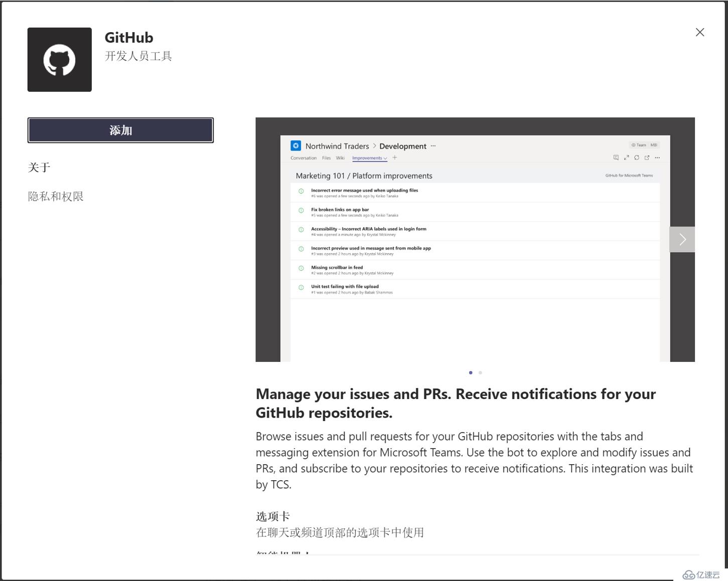The image size is (728, 581).
Task: Click 'Missing scrollbar in feed' issue in preview
Action: point(337,267)
